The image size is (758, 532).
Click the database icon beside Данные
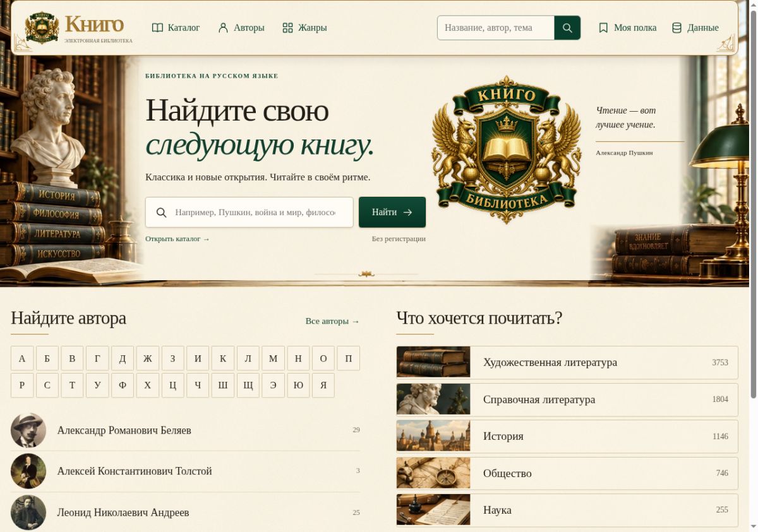[x=677, y=28]
